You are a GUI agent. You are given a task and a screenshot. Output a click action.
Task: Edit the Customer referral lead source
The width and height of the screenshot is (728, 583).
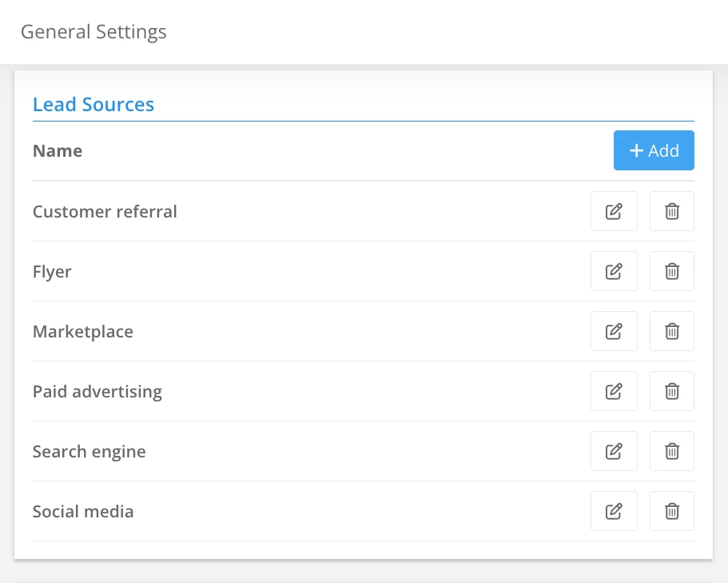(x=614, y=211)
